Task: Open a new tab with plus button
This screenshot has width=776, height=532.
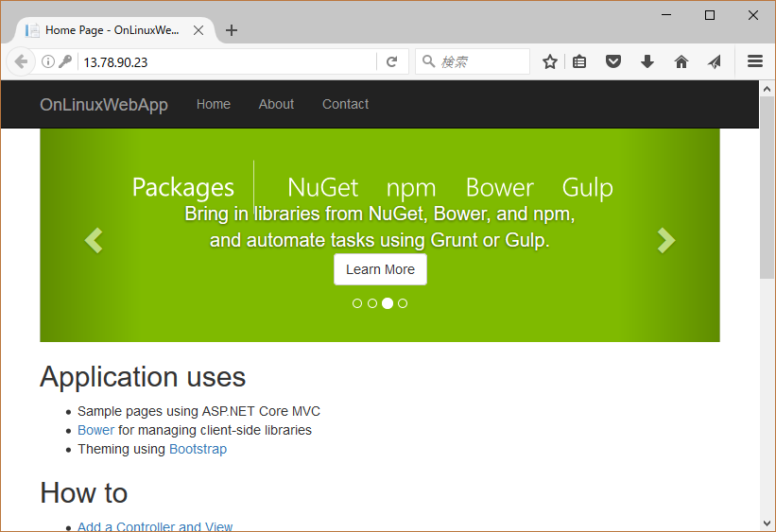Action: pyautogui.click(x=232, y=30)
